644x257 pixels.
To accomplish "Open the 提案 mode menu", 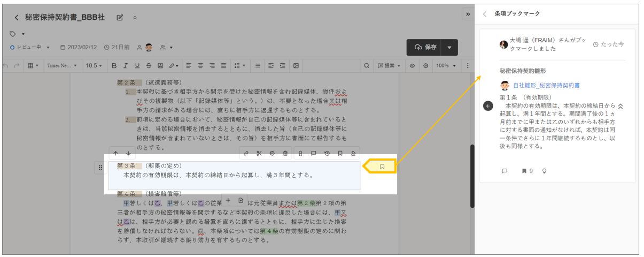I will pyautogui.click(x=389, y=65).
